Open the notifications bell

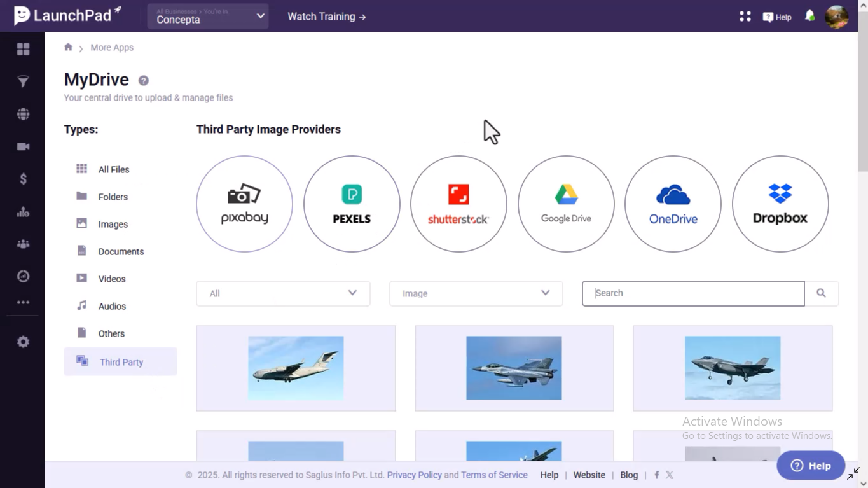tap(809, 16)
